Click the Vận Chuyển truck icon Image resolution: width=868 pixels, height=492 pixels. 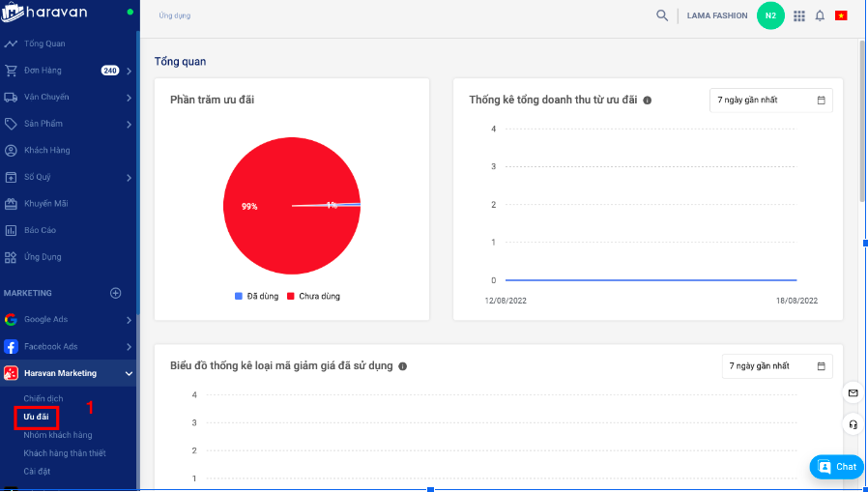[11, 97]
